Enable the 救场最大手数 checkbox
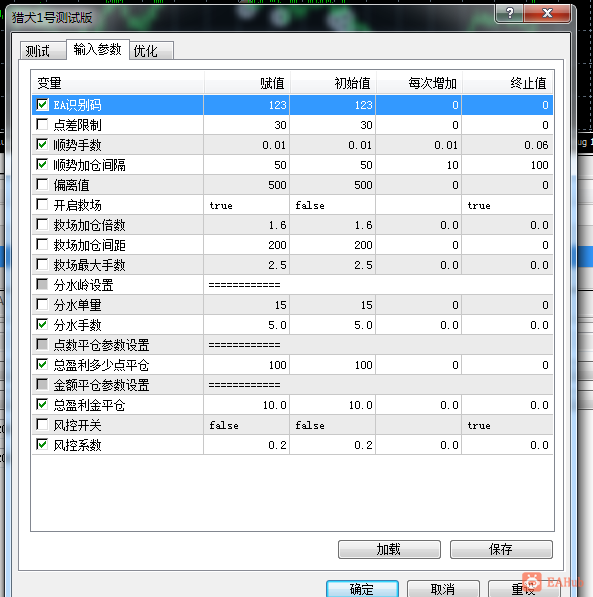 pyautogui.click(x=42, y=265)
